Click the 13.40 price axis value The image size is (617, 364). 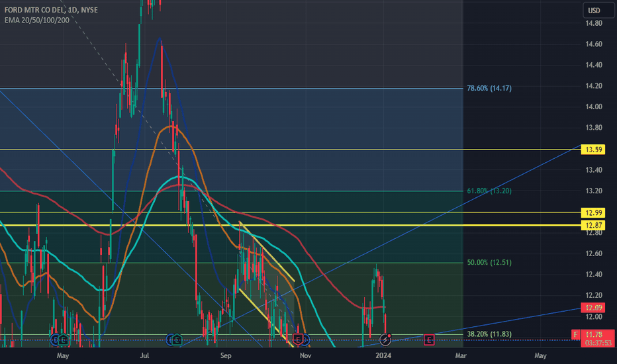tap(593, 170)
